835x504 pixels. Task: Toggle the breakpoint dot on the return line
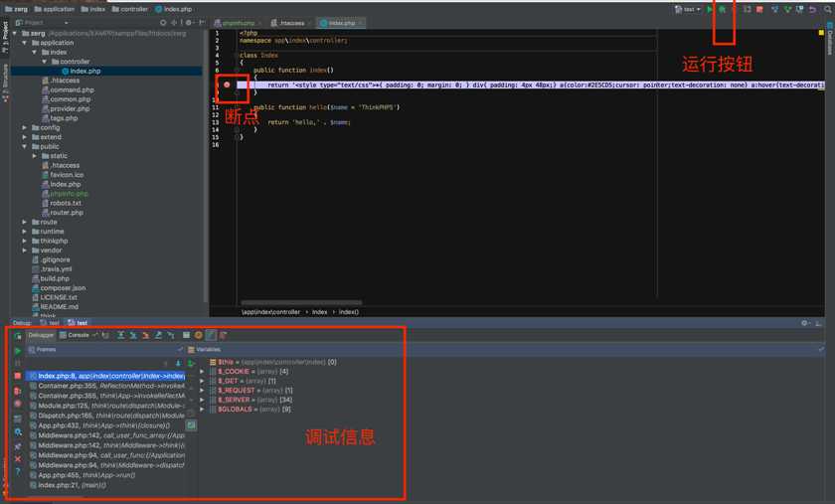227,84
